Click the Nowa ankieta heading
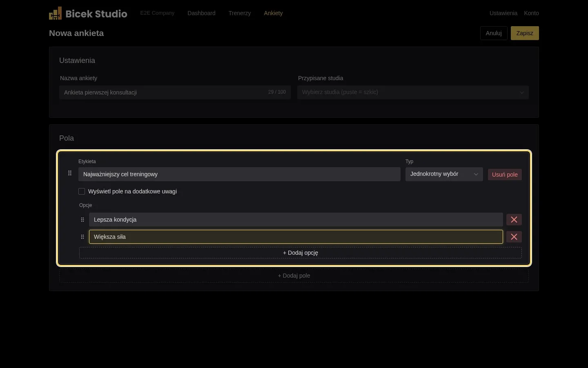 tap(76, 33)
